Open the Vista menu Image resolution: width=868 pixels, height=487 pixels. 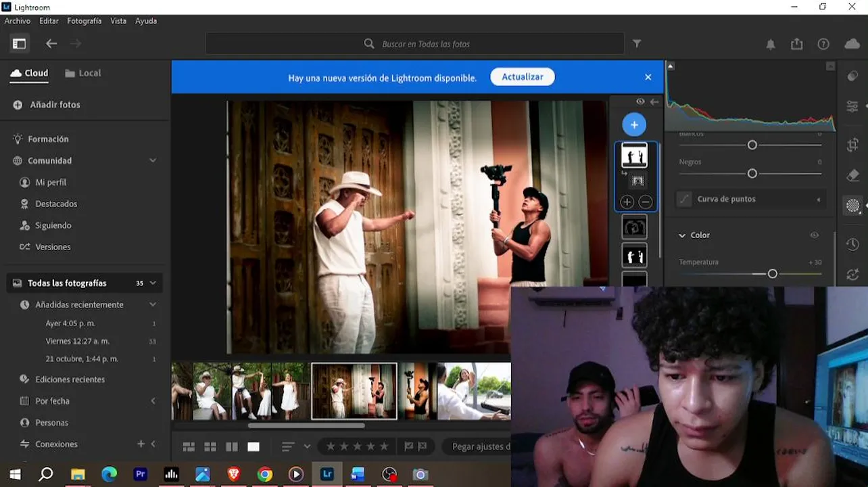(118, 21)
